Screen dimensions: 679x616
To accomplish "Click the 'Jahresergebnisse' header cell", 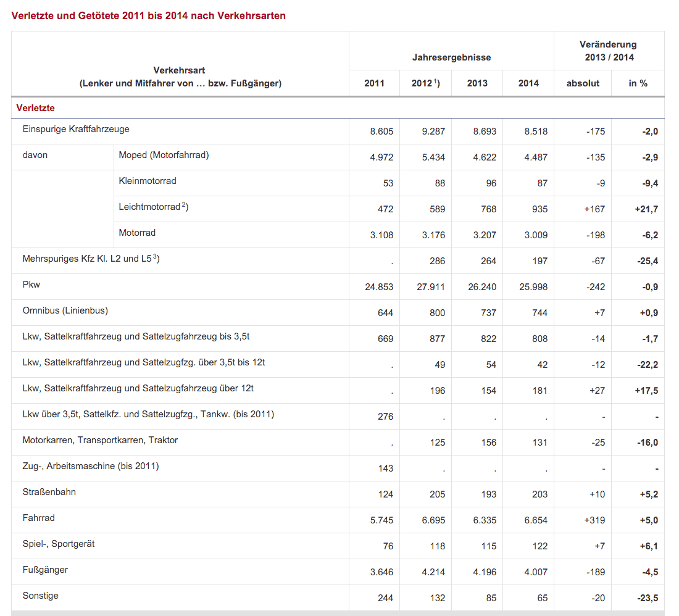I will click(451, 57).
